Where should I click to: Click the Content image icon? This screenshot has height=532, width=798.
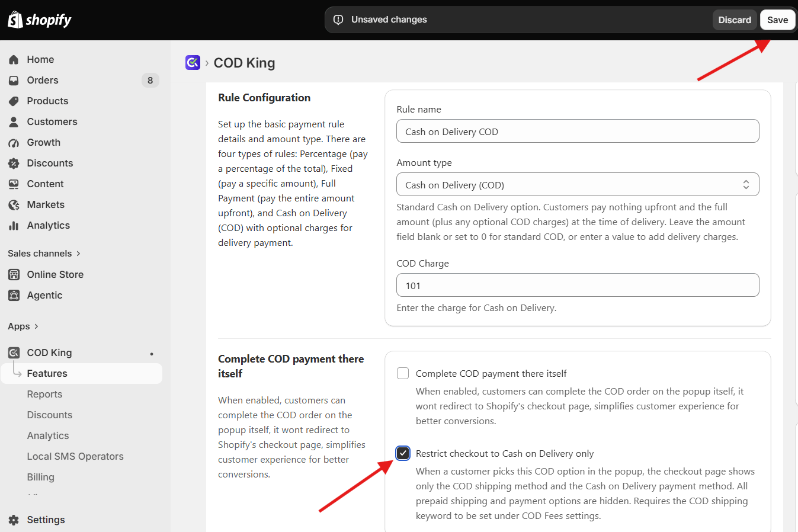tap(14, 184)
